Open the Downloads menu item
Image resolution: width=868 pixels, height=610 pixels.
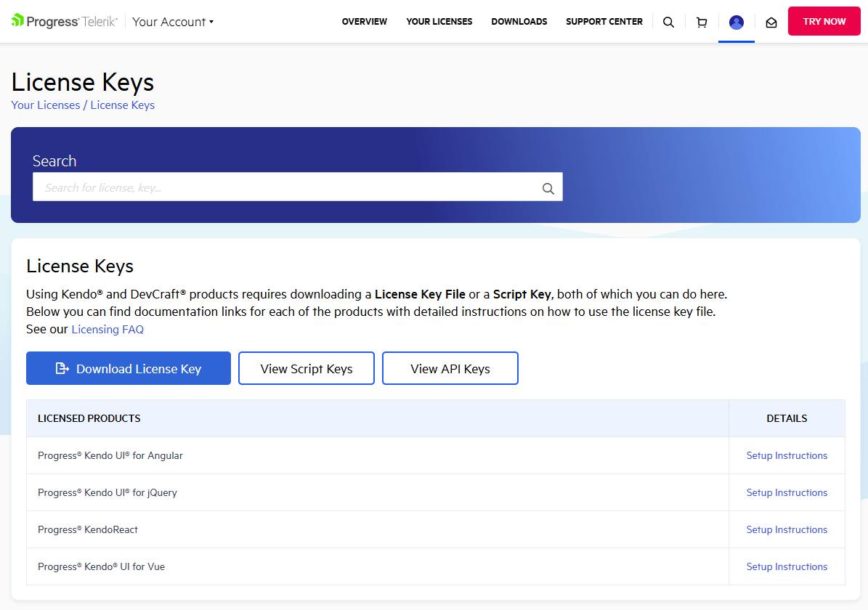pyautogui.click(x=519, y=22)
